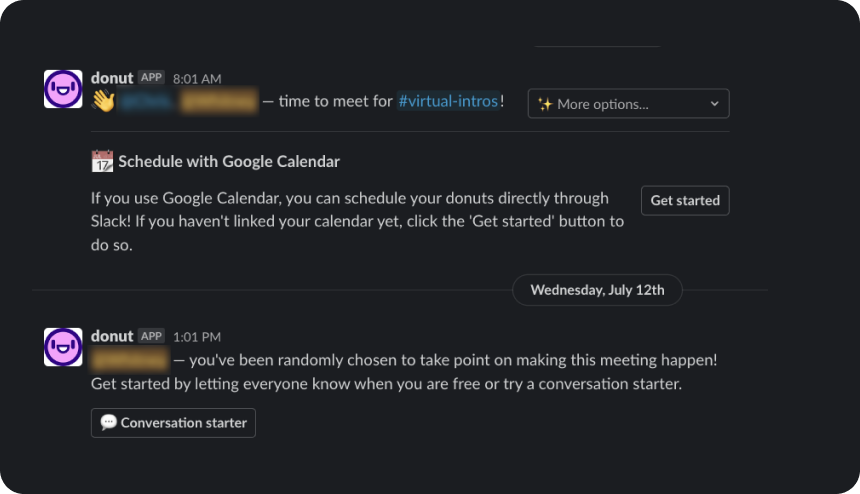Click APP badge next to 1:01 PM donut

[151, 336]
